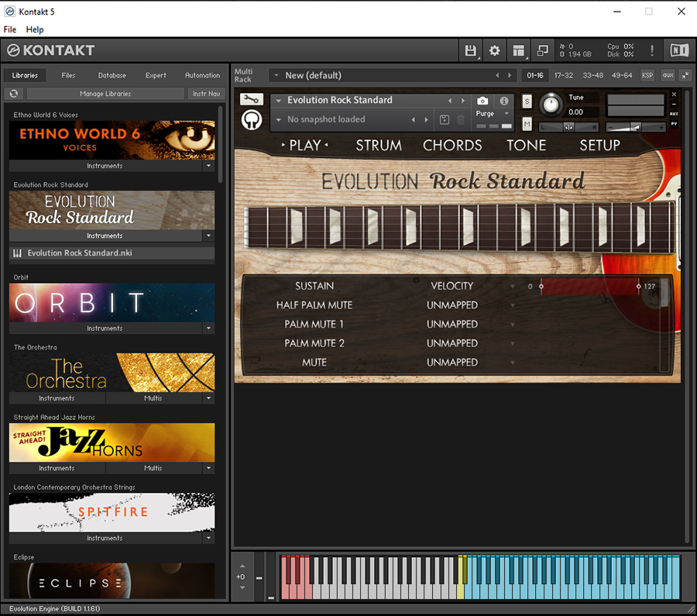This screenshot has height=616, width=697.
Task: Open the TONE page
Action: pyautogui.click(x=527, y=146)
